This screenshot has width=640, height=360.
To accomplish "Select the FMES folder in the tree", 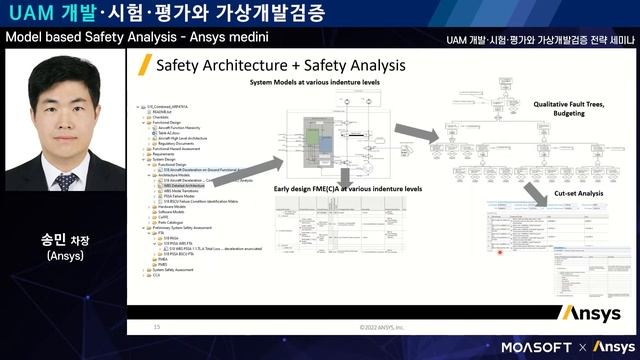I will [x=162, y=264].
